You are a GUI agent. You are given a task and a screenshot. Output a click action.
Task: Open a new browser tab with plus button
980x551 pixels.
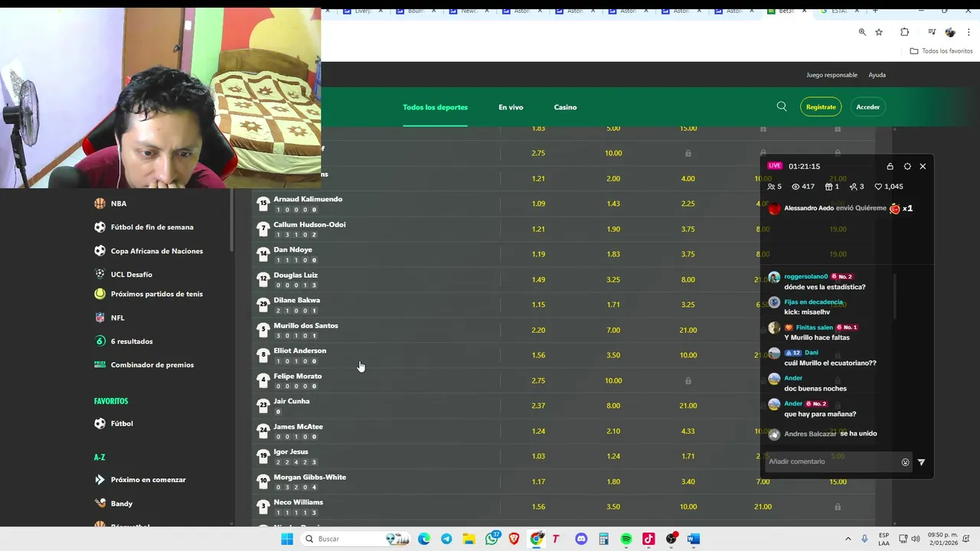[875, 11]
